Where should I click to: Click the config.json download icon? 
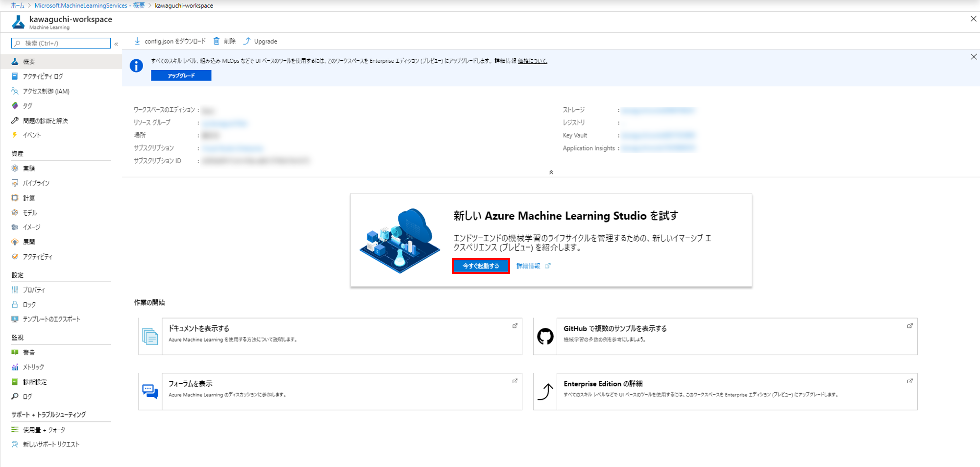click(x=138, y=41)
